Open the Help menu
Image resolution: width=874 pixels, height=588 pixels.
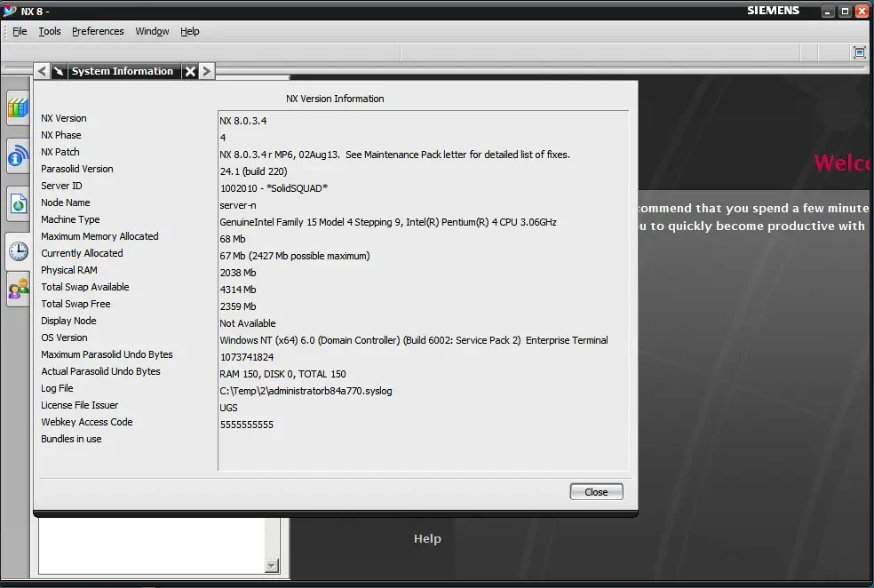pyautogui.click(x=189, y=31)
